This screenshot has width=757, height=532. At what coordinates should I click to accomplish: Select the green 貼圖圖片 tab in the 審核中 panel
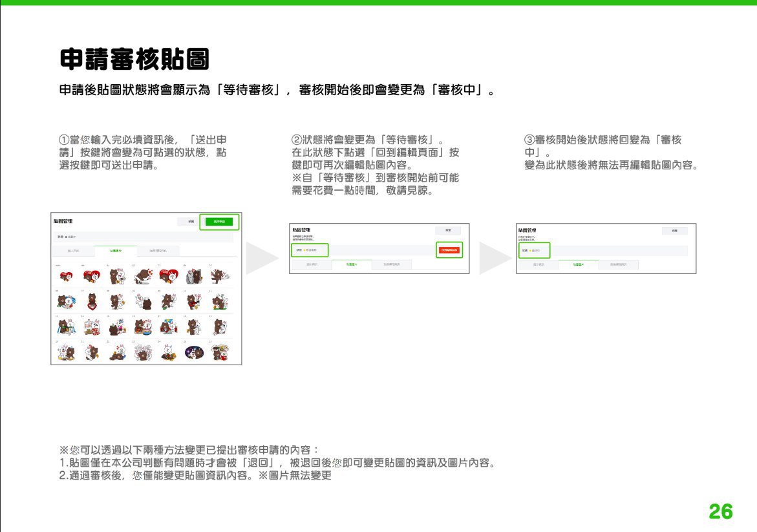point(579,264)
